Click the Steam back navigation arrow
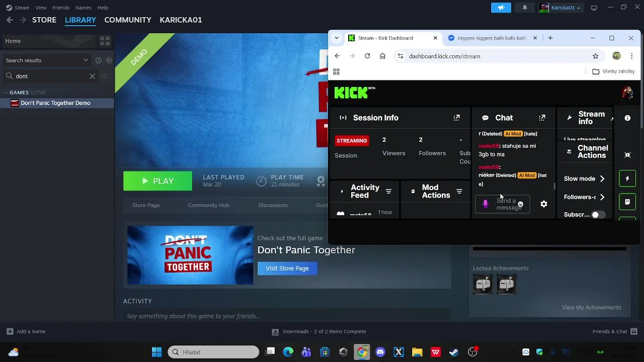644x362 pixels. point(10,20)
